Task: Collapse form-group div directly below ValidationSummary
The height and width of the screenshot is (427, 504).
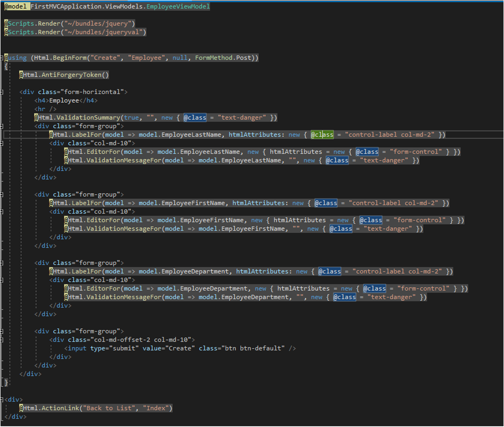Action: (x=2, y=126)
